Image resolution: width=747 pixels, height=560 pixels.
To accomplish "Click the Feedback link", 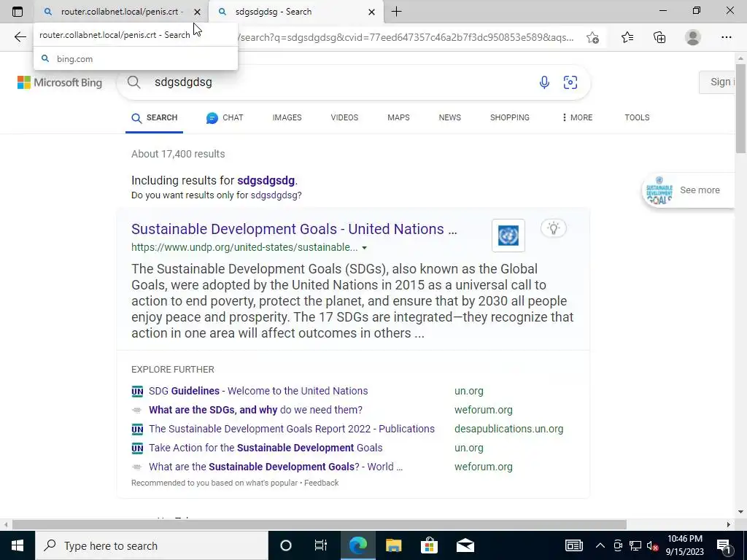I will (322, 483).
